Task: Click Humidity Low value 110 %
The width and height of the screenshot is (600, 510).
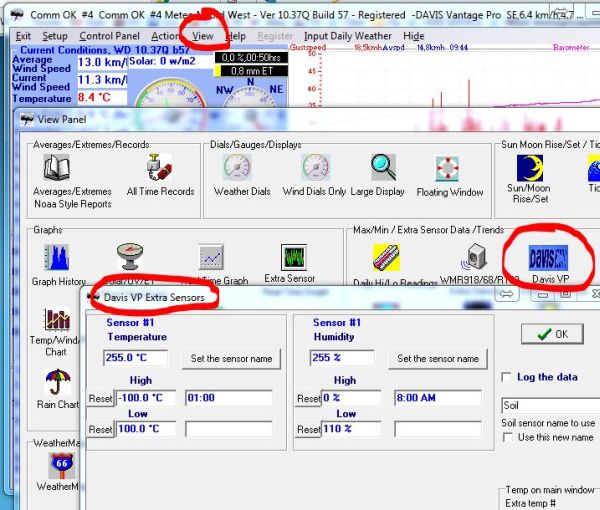Action: click(x=351, y=429)
